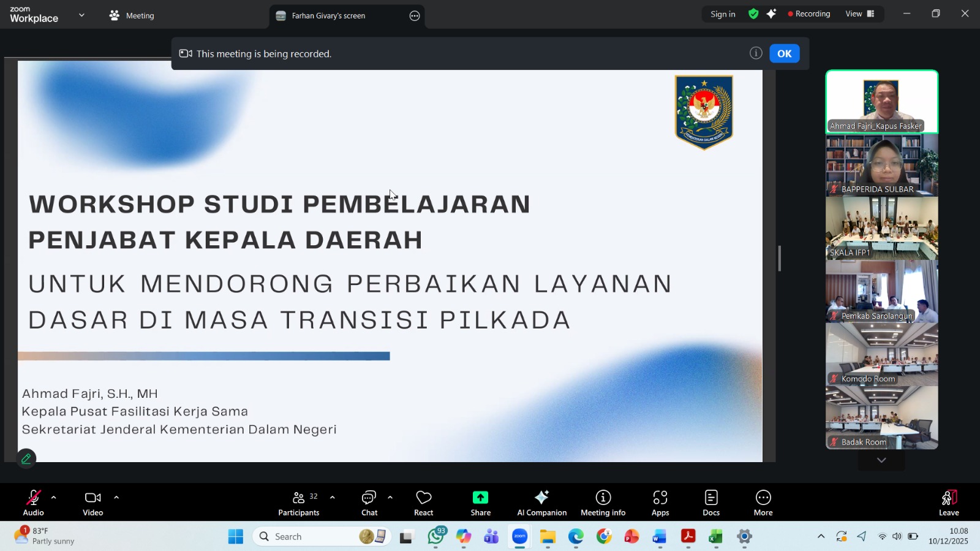The width and height of the screenshot is (980, 551).
Task: Click the annotation pencil icon
Action: coord(26,458)
